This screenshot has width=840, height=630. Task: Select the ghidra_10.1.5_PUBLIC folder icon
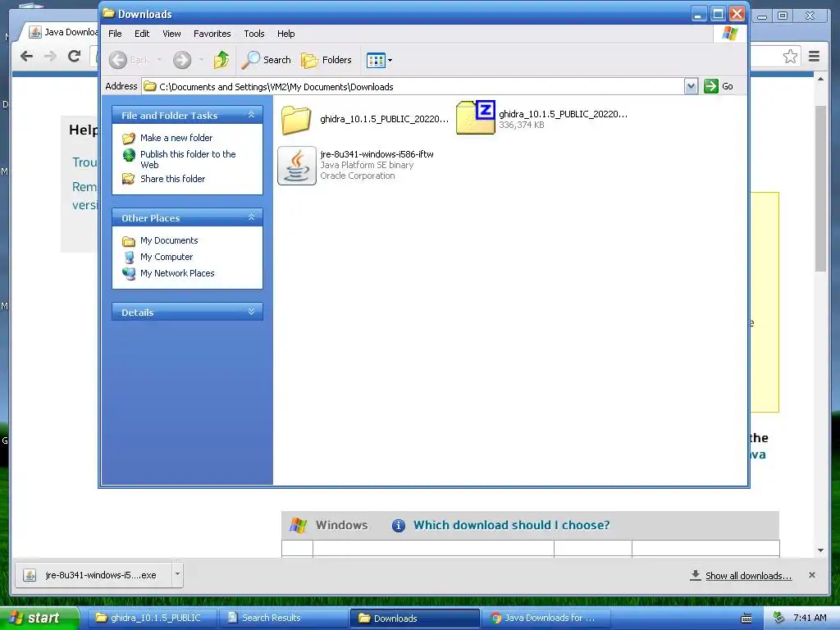click(x=295, y=120)
